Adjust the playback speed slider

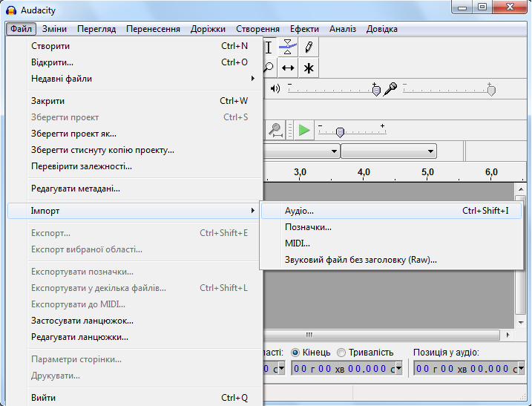click(352, 131)
